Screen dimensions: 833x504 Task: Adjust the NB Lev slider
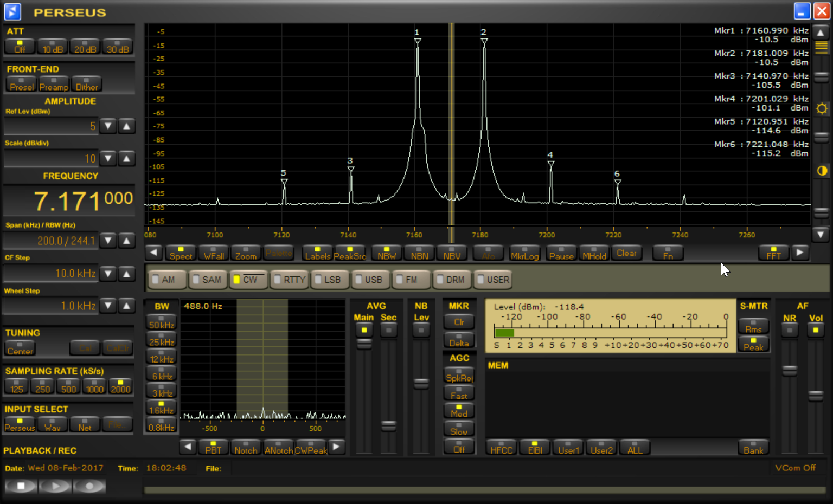pyautogui.click(x=421, y=383)
